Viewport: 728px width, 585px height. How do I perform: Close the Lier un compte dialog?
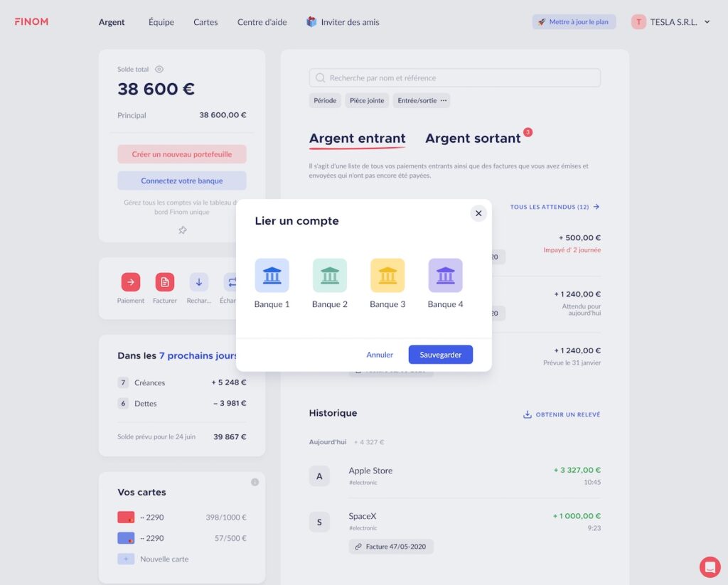(x=478, y=213)
